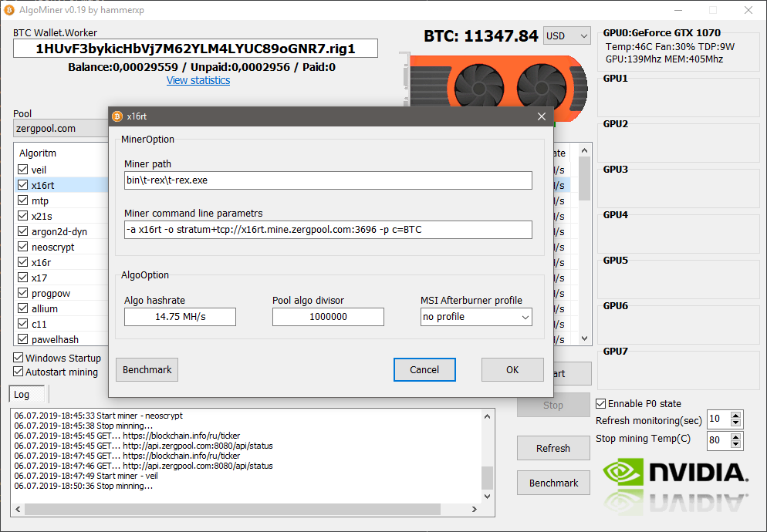Click the GPU4 panel

click(x=678, y=232)
